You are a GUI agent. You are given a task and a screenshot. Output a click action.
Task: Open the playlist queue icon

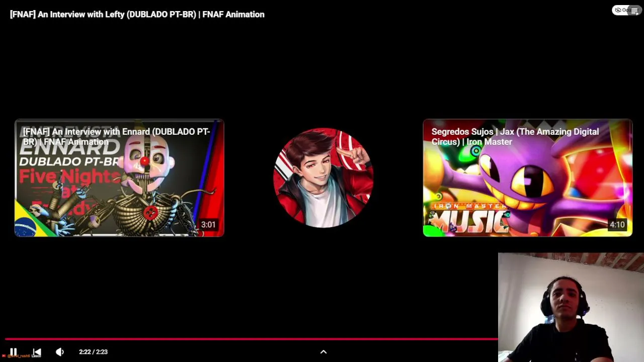pyautogui.click(x=634, y=11)
